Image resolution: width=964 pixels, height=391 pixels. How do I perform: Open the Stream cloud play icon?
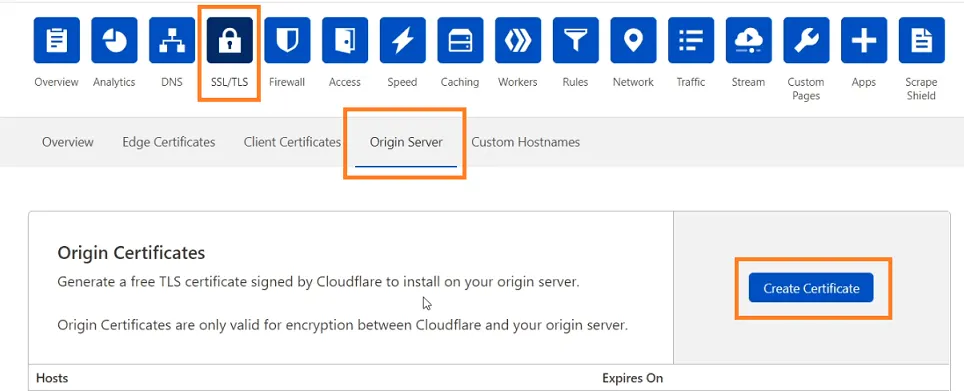[748, 40]
